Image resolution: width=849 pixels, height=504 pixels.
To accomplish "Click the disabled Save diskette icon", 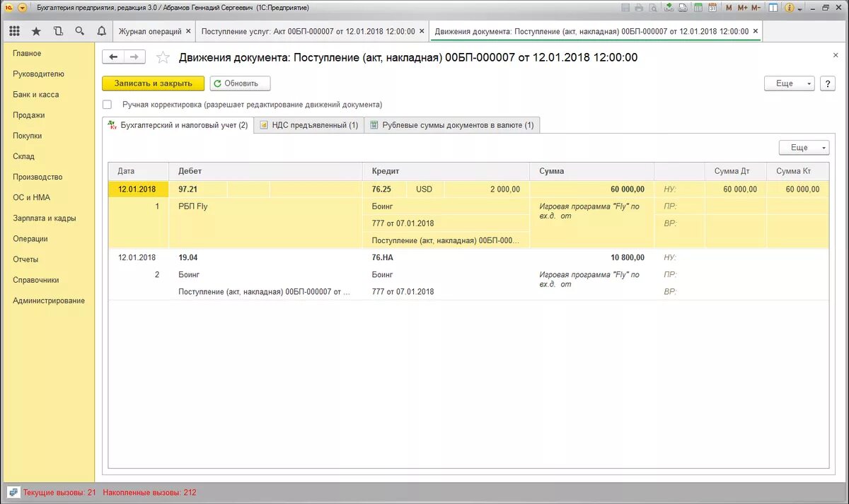I will [626, 8].
